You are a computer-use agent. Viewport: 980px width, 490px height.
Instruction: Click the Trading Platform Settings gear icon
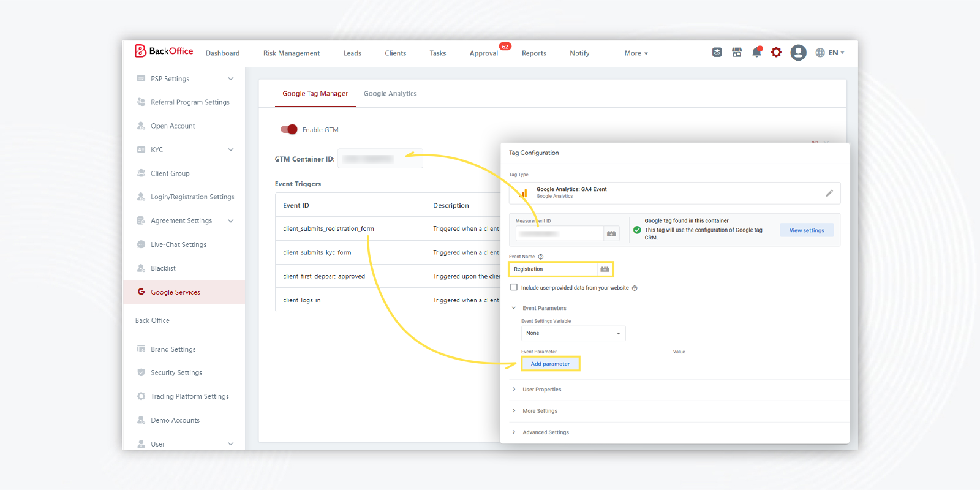click(x=141, y=396)
